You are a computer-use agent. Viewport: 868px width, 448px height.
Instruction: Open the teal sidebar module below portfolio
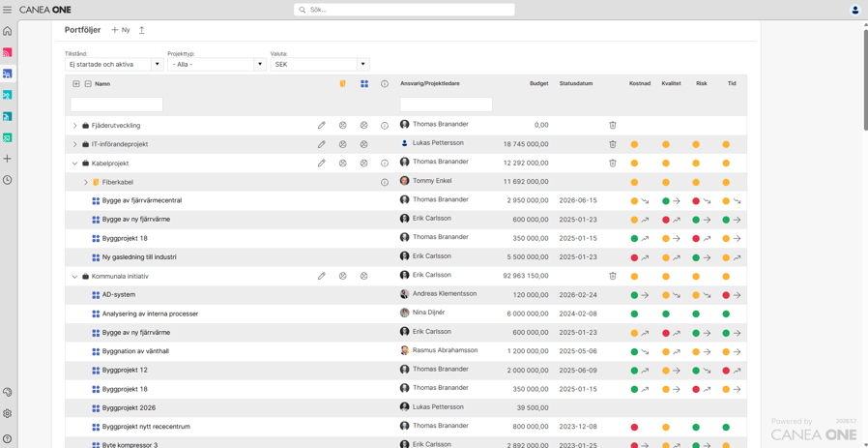coord(7,95)
